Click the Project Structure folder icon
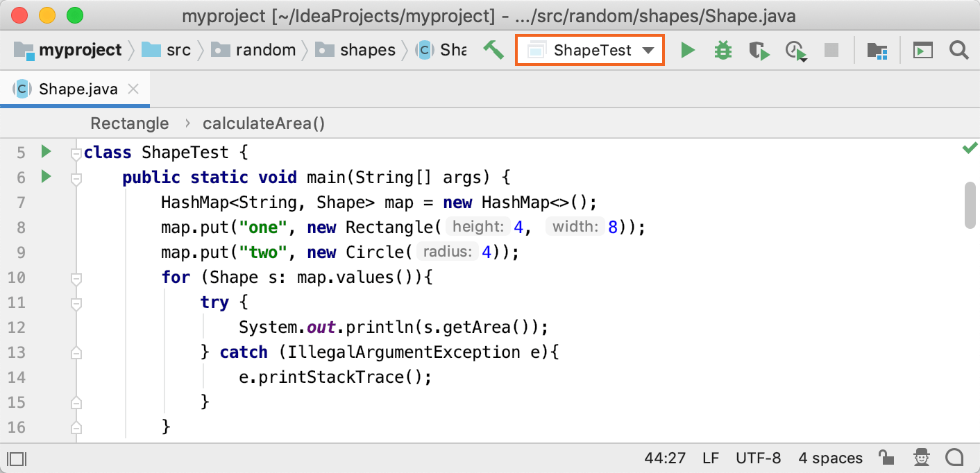The image size is (980, 473). [x=877, y=50]
